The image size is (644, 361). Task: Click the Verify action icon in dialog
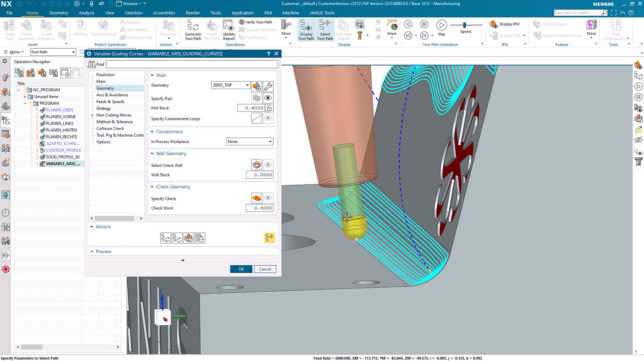189,238
